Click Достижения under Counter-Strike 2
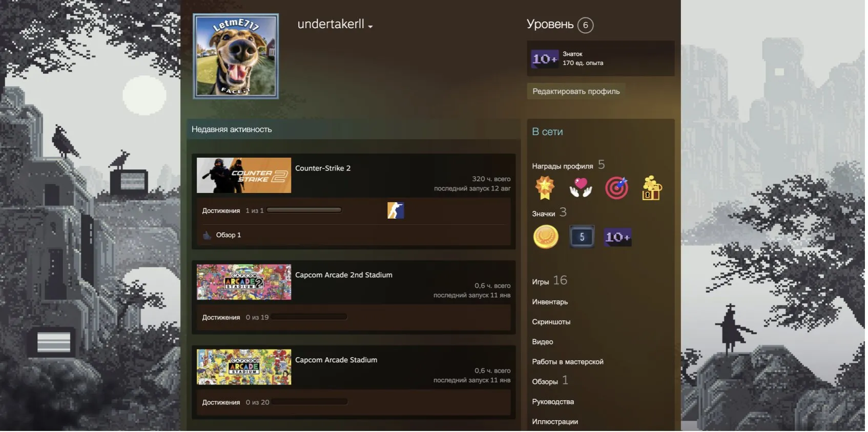The height and width of the screenshot is (432, 868). pyautogui.click(x=221, y=211)
